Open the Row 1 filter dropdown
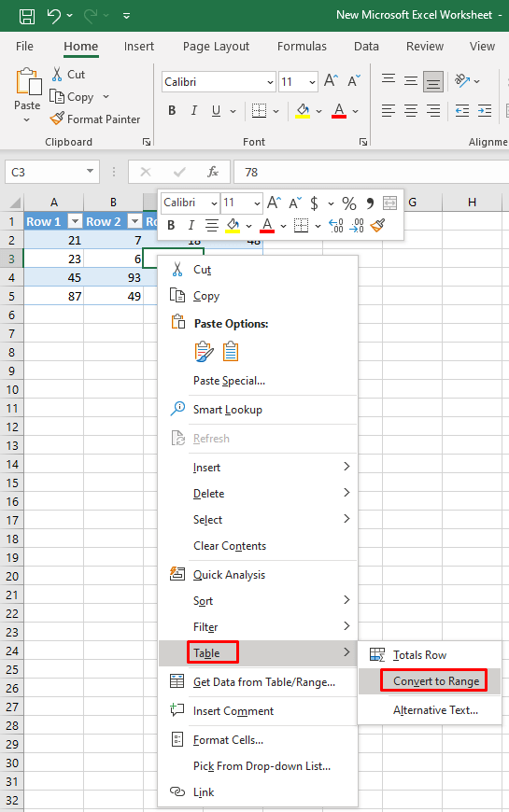 [75, 221]
